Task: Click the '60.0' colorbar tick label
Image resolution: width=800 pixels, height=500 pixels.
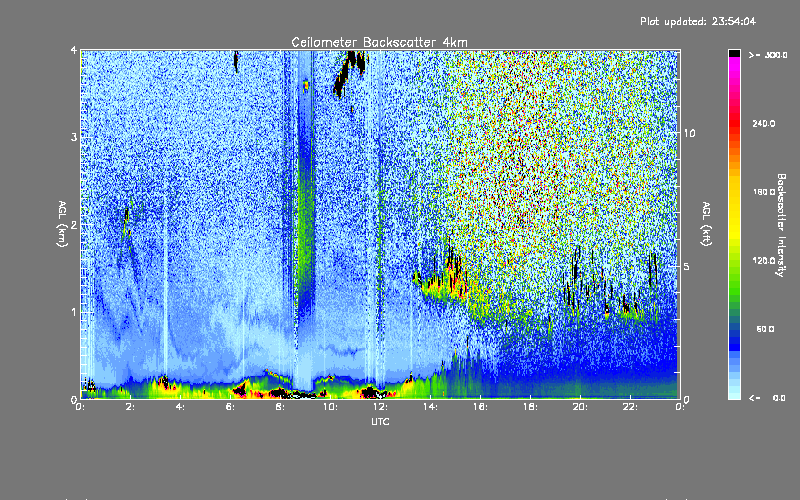Action: click(765, 329)
